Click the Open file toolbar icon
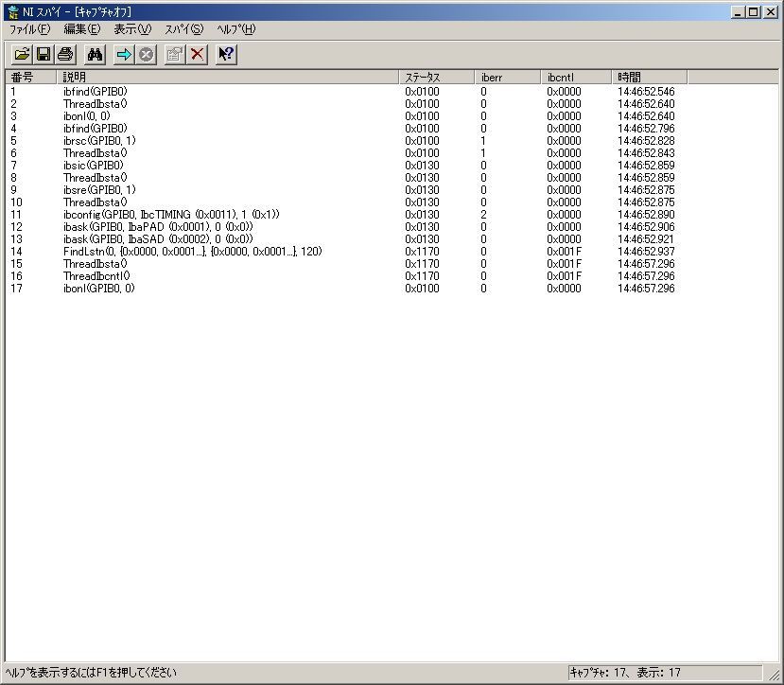The image size is (784, 685). click(22, 54)
